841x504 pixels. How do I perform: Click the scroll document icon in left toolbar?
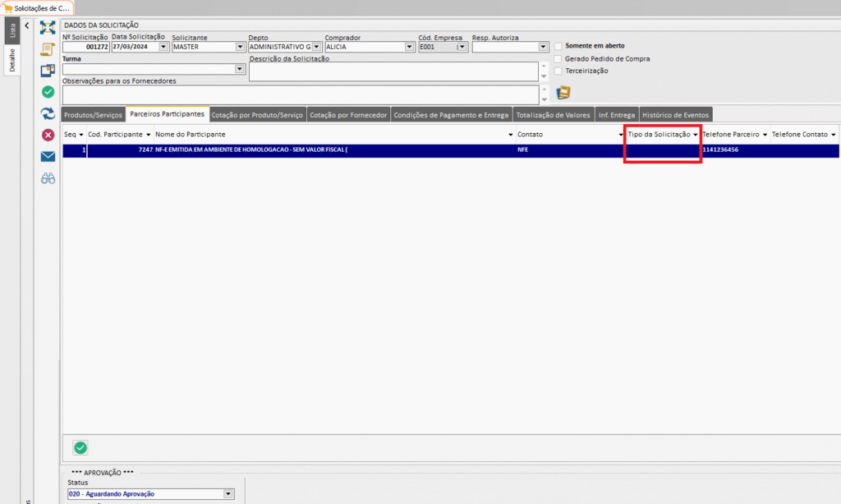(48, 49)
